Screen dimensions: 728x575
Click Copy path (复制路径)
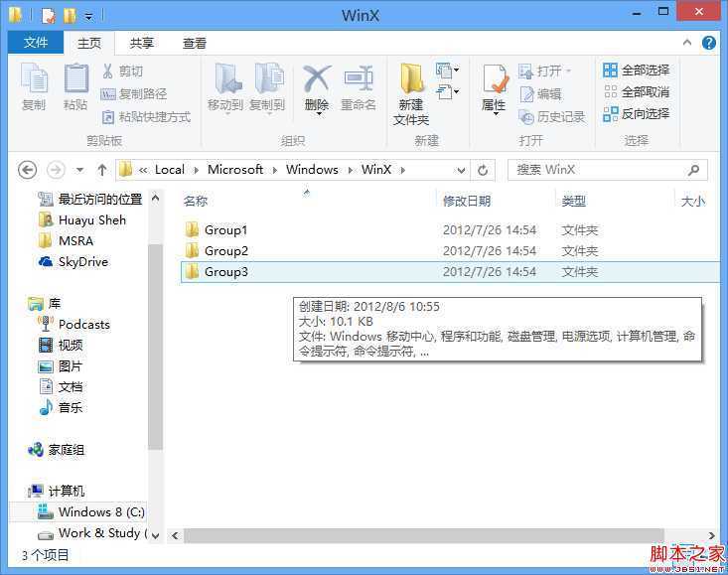(x=134, y=94)
